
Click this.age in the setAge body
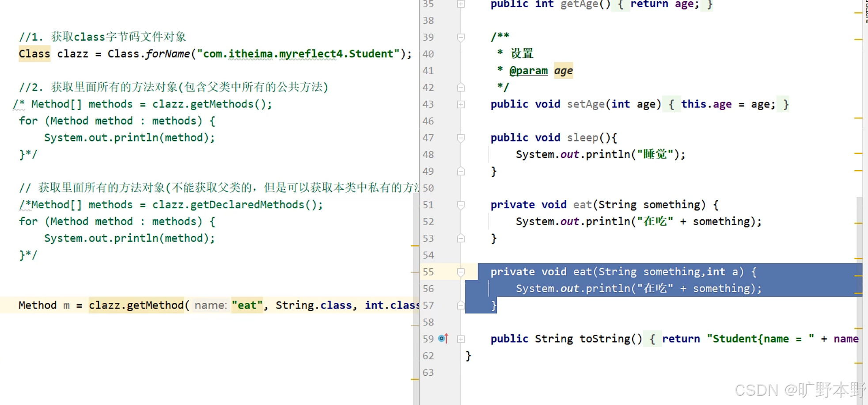(706, 104)
